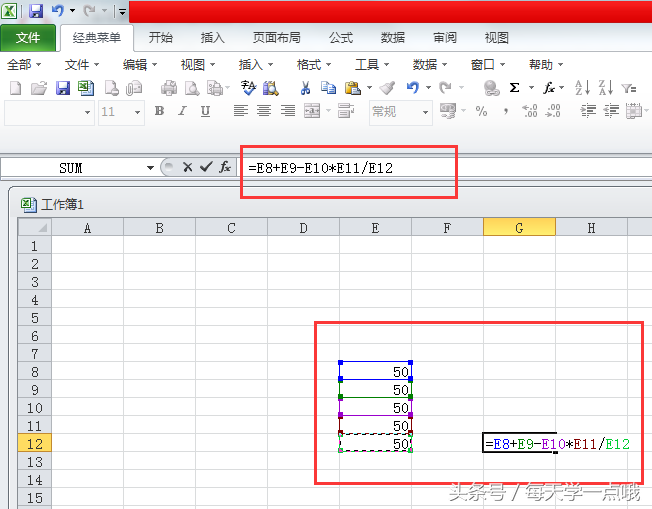Screen dimensions: 652x509
Task: Open customize quick access toolbar dropdown
Action: click(x=122, y=12)
